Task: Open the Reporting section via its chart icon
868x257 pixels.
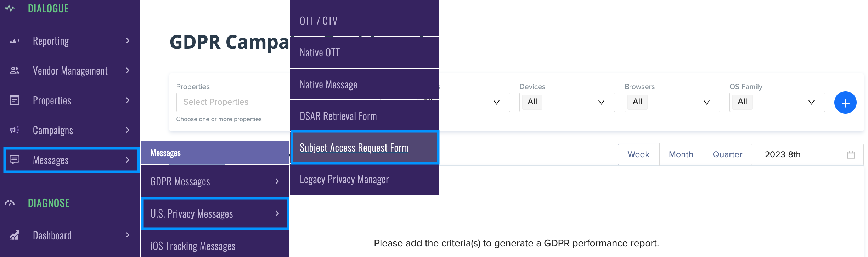Action: (x=14, y=40)
